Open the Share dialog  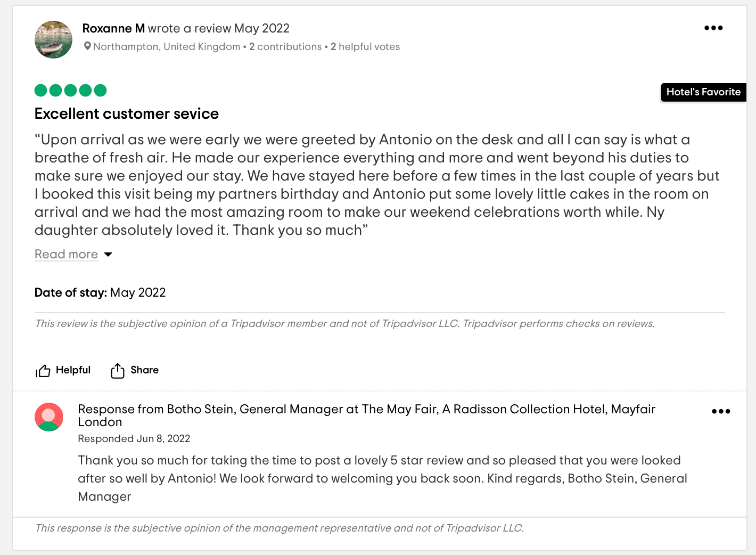click(x=134, y=370)
